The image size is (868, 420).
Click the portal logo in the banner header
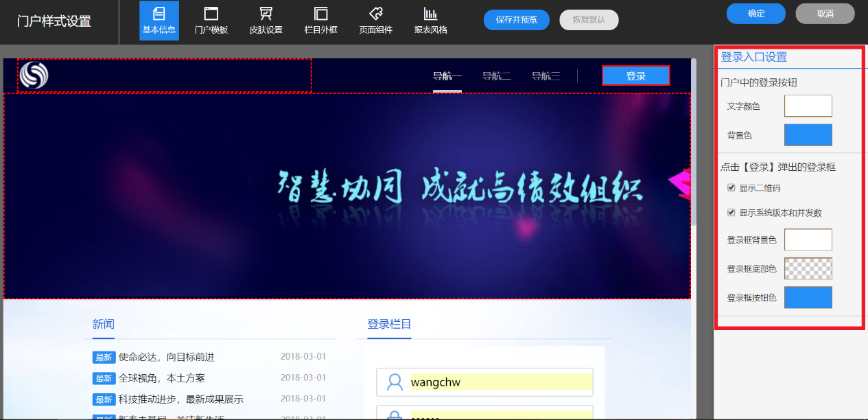tap(33, 75)
